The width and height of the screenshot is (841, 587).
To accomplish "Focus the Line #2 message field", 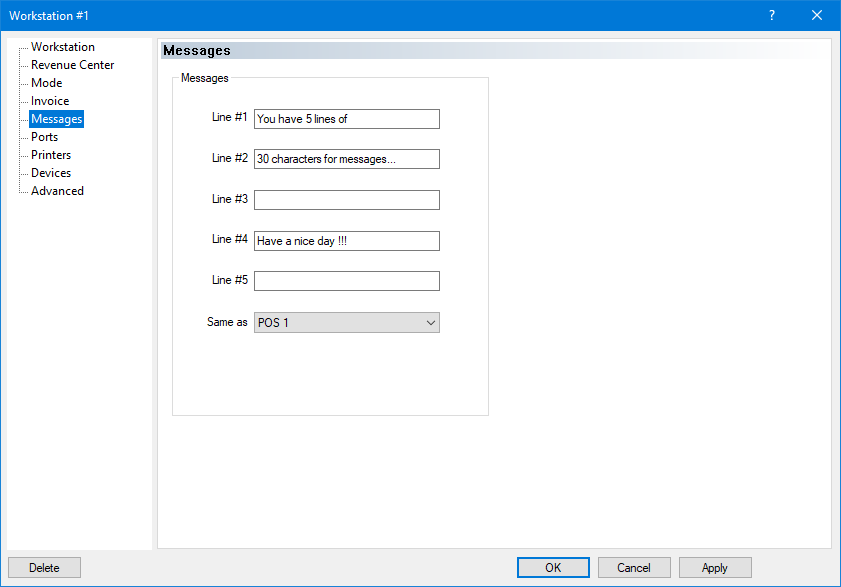I will [x=346, y=159].
